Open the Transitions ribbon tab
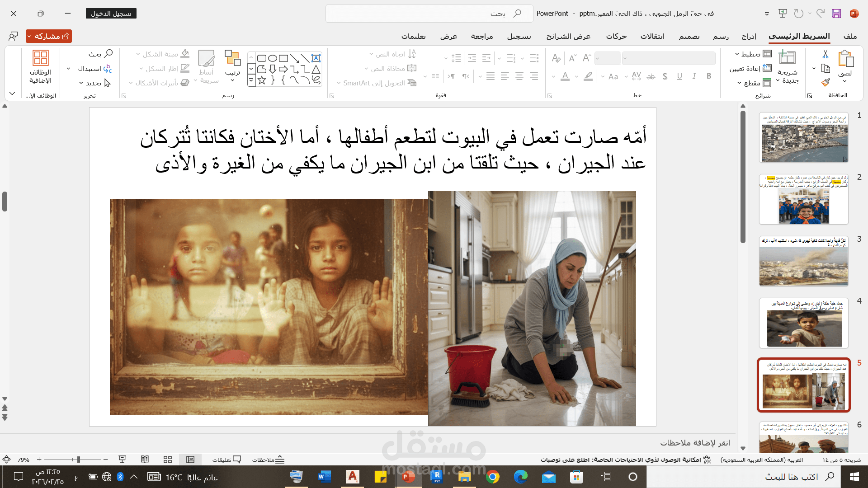The image size is (868, 488). point(652,36)
